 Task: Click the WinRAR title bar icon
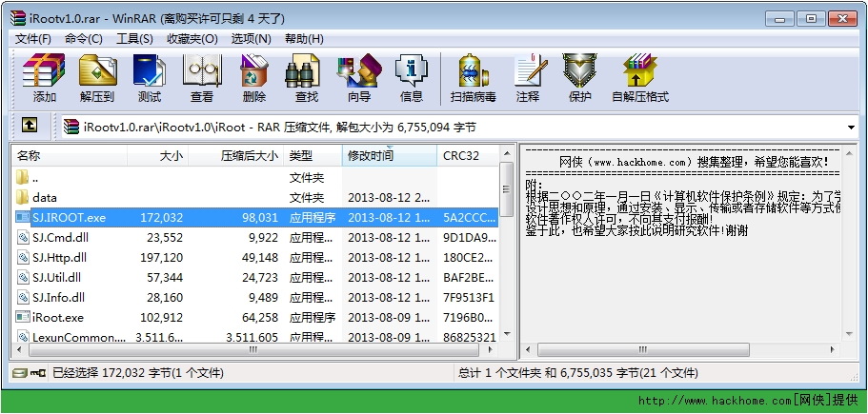[x=18, y=18]
